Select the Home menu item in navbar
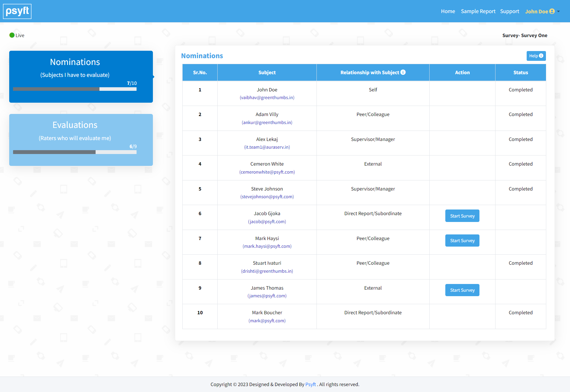The width and height of the screenshot is (570, 392). (448, 11)
